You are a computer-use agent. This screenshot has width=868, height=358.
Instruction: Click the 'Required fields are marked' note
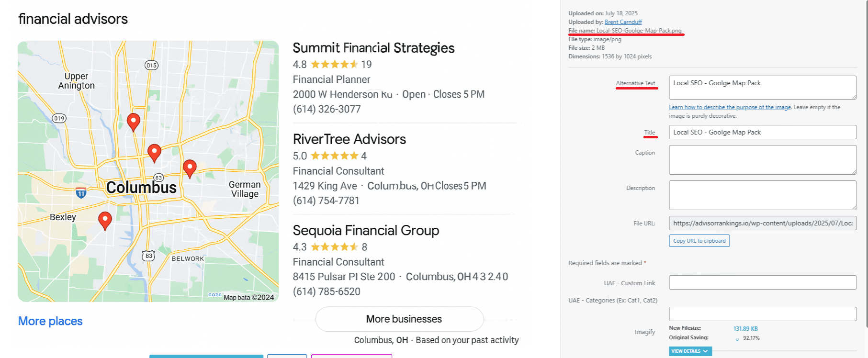pyautogui.click(x=607, y=263)
